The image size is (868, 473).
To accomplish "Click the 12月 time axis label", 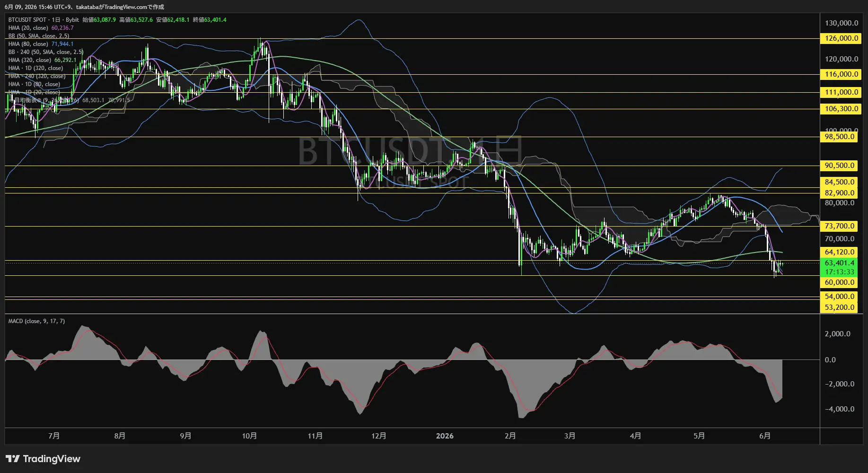I will coord(378,436).
